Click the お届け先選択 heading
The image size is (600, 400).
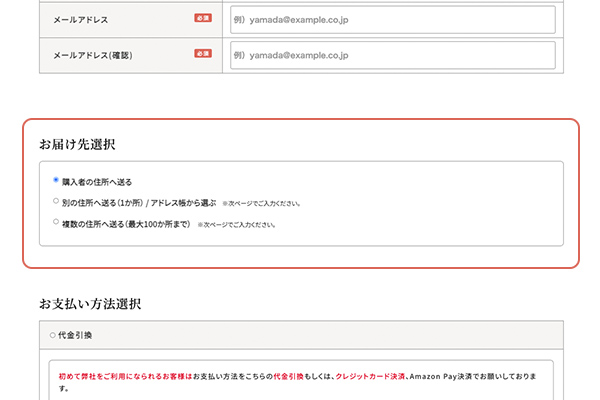[77, 145]
